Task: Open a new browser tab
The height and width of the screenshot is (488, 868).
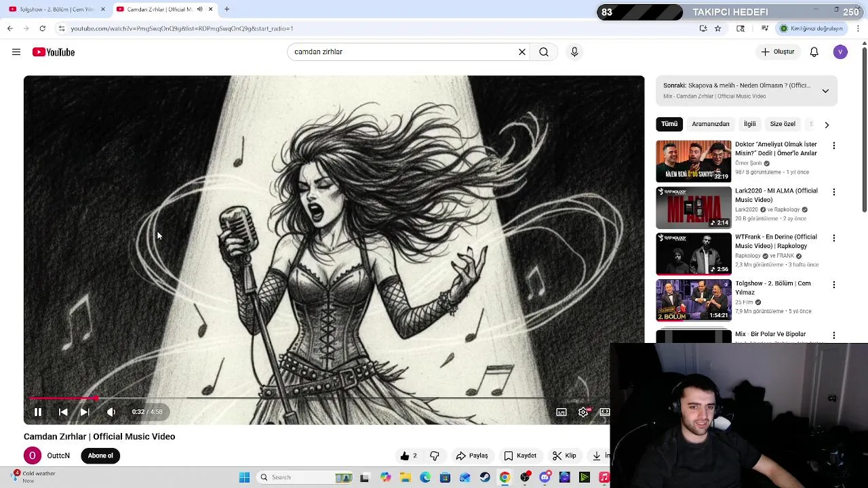Action: 226,9
